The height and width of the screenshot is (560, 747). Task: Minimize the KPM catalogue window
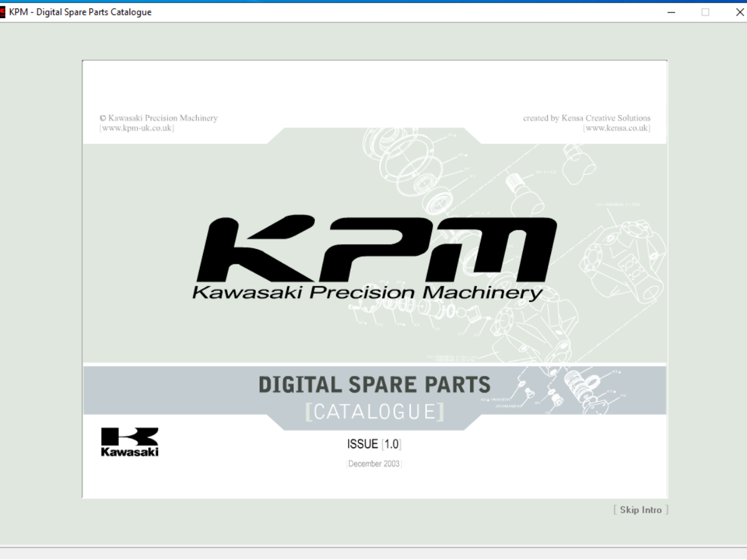click(671, 12)
